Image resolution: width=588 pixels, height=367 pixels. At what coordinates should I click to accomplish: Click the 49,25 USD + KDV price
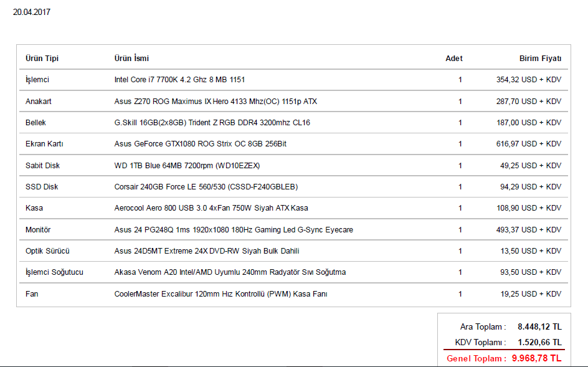tap(531, 166)
